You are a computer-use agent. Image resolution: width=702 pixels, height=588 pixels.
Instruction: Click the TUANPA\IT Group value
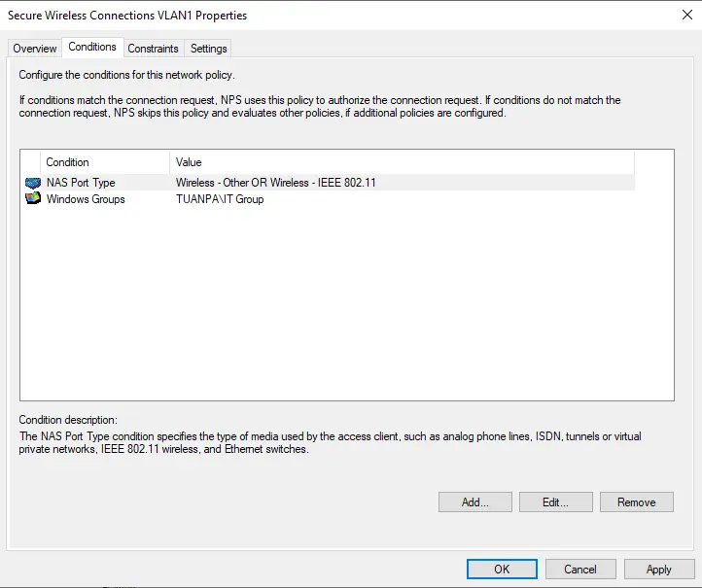point(220,199)
